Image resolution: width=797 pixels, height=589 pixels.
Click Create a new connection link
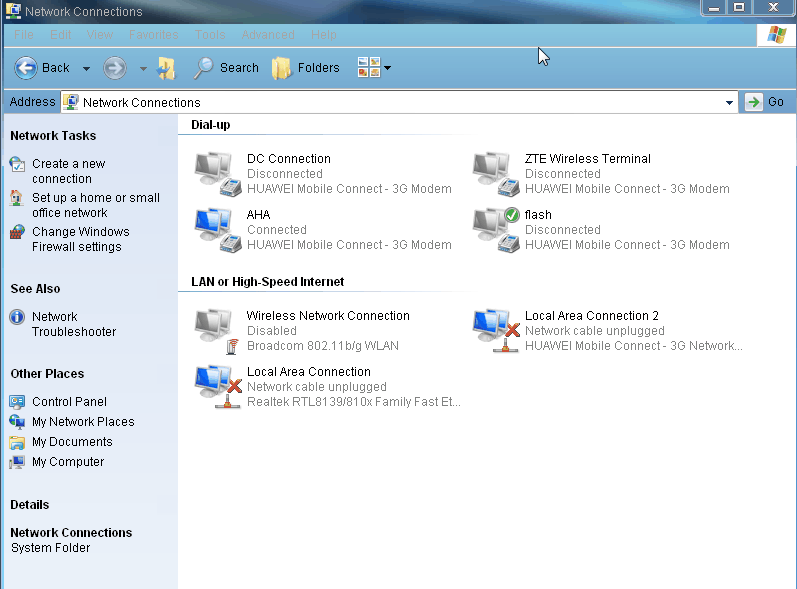pyautogui.click(x=69, y=171)
